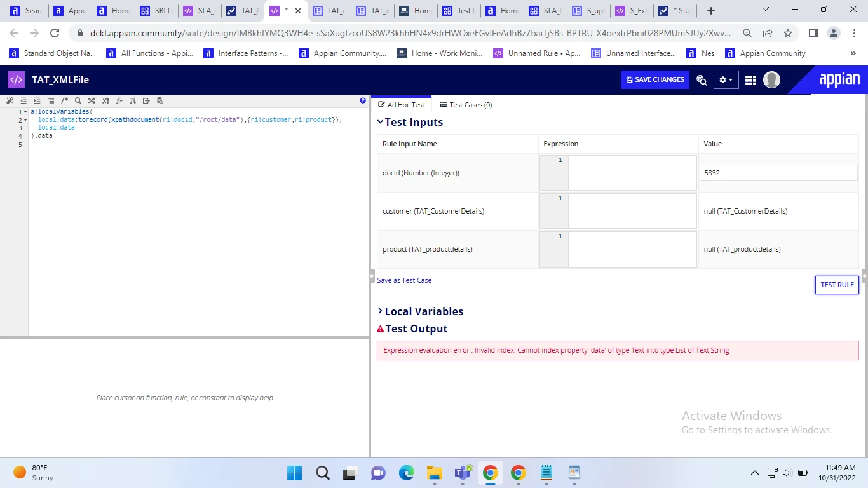Open the Windows Start menu
Image resolution: width=868 pixels, height=488 pixels.
[294, 473]
